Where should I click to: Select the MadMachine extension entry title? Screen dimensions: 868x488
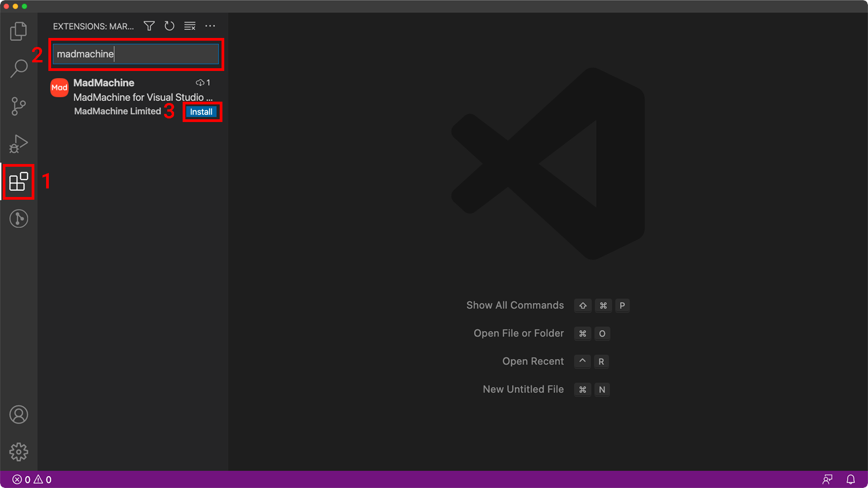(104, 83)
